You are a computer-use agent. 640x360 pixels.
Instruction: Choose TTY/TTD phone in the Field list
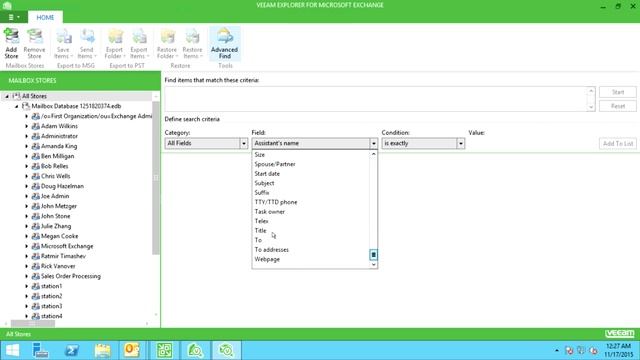[276, 202]
